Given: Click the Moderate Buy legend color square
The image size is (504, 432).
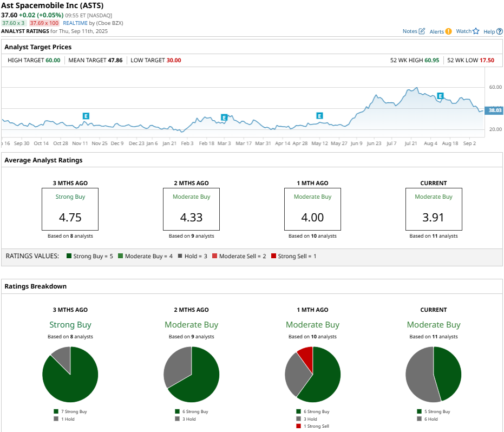Looking at the screenshot, I should coord(120,256).
